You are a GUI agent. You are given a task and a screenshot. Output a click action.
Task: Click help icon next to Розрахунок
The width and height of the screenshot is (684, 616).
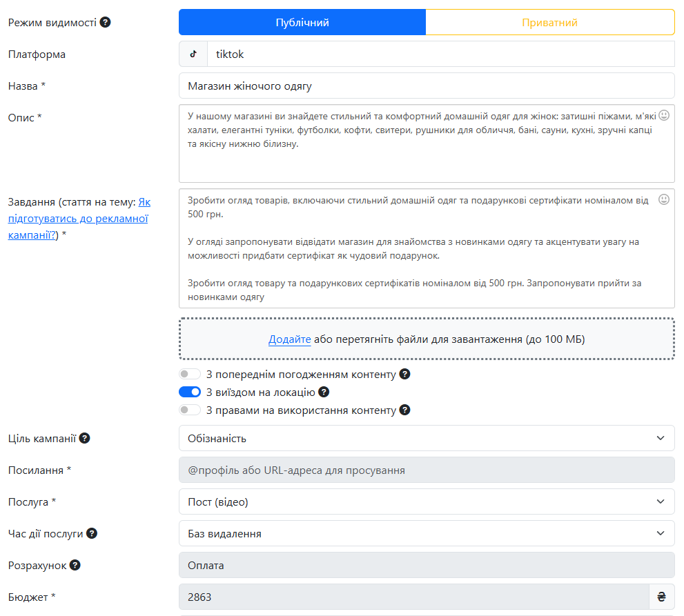tap(75, 565)
